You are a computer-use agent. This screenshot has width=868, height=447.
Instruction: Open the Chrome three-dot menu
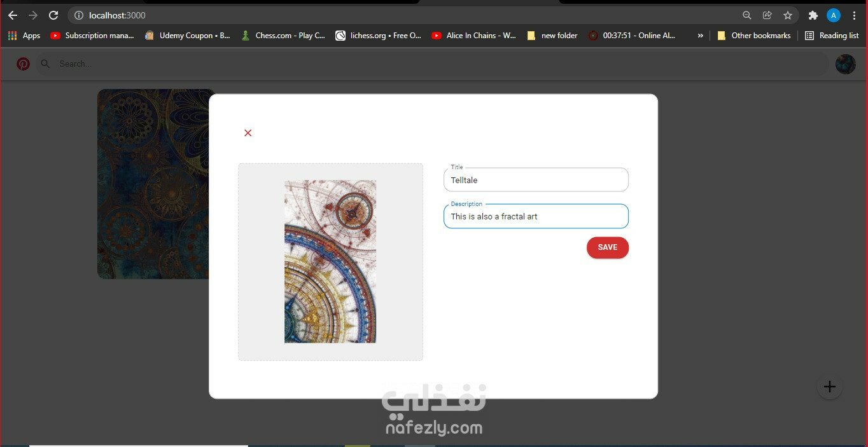click(x=855, y=15)
